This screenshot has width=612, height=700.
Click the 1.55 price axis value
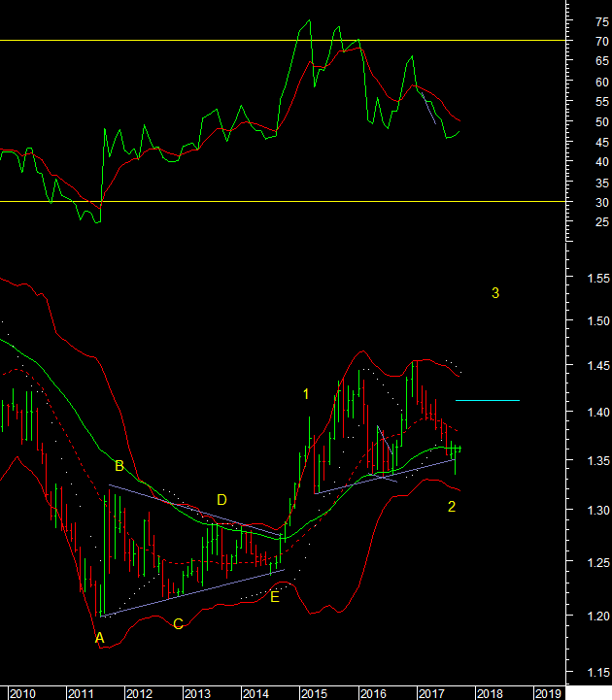tap(598, 278)
